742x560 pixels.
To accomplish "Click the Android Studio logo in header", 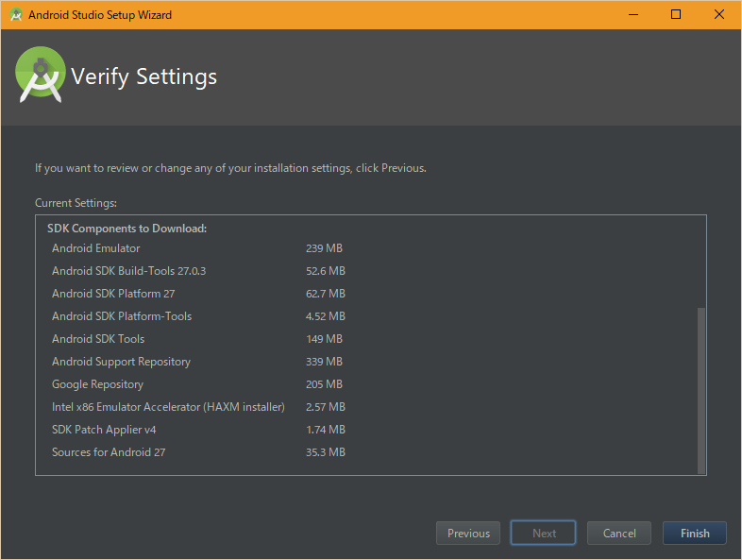I will click(41, 76).
